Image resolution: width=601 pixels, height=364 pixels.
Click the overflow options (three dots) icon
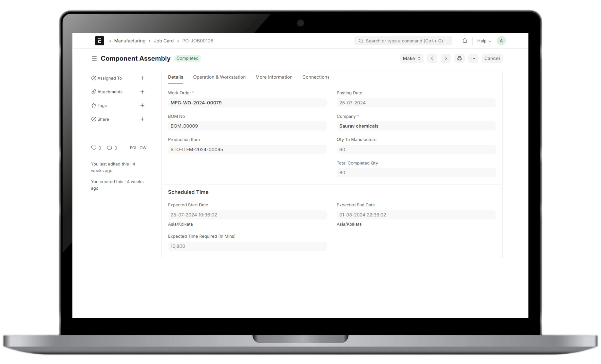473,58
